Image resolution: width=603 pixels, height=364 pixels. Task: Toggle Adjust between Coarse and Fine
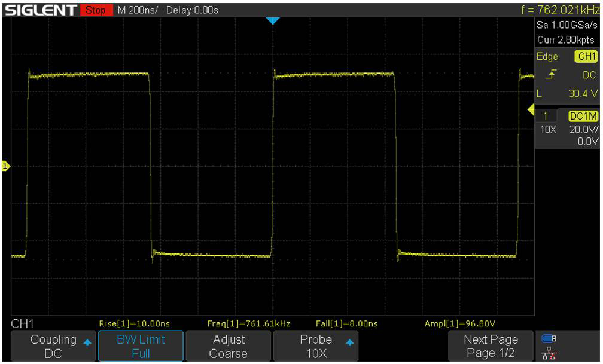coord(229,346)
